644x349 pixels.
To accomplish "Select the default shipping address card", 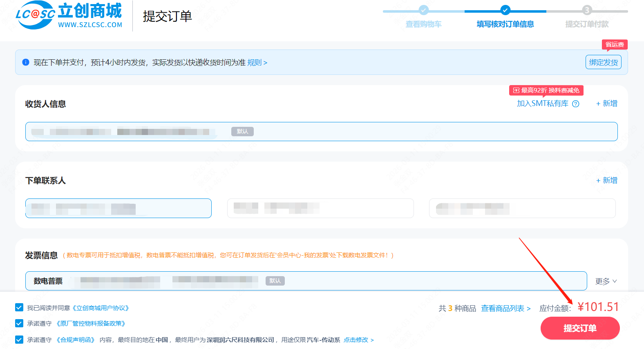I will point(321,131).
